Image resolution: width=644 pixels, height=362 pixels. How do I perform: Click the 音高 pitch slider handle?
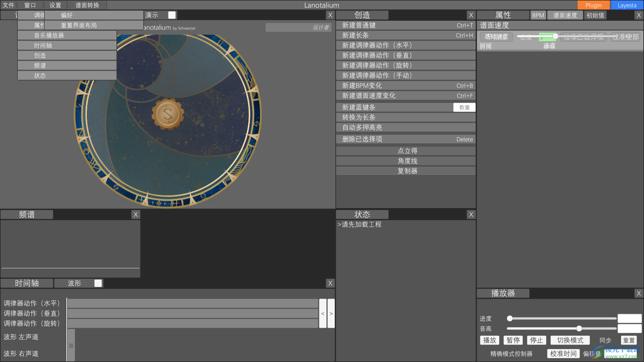pyautogui.click(x=579, y=328)
